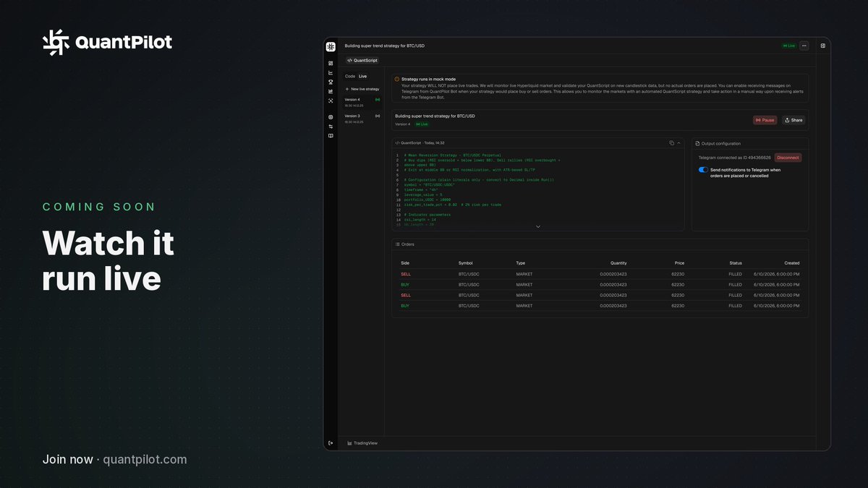Select the QuantScript tab chip
Screen dimensions: 868x488
362,61
